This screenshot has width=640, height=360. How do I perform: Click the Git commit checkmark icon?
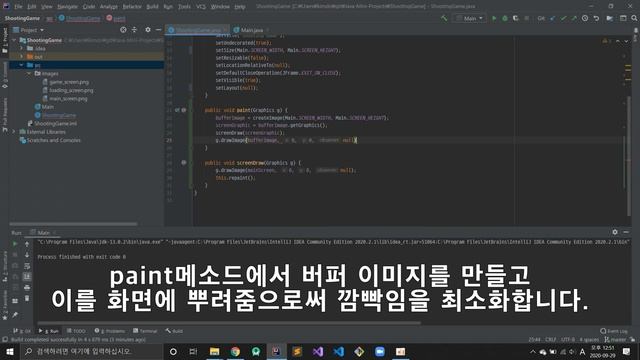pos(563,18)
